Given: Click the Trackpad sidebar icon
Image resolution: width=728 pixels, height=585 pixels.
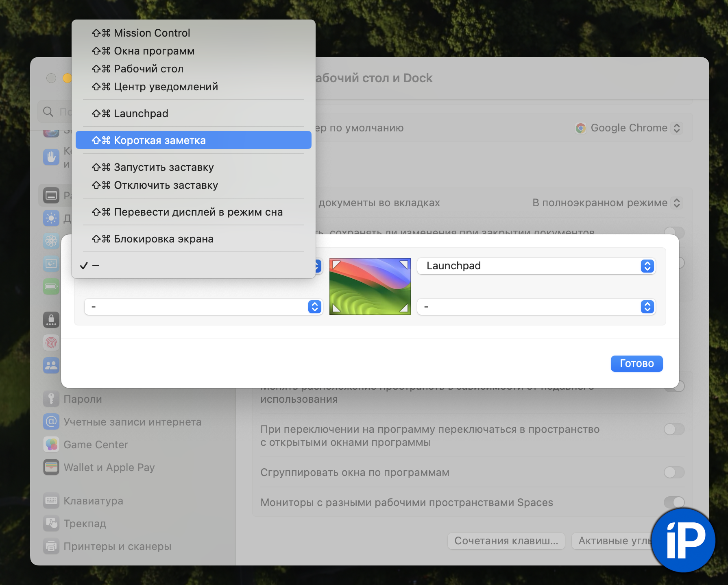Looking at the screenshot, I should click(x=51, y=523).
